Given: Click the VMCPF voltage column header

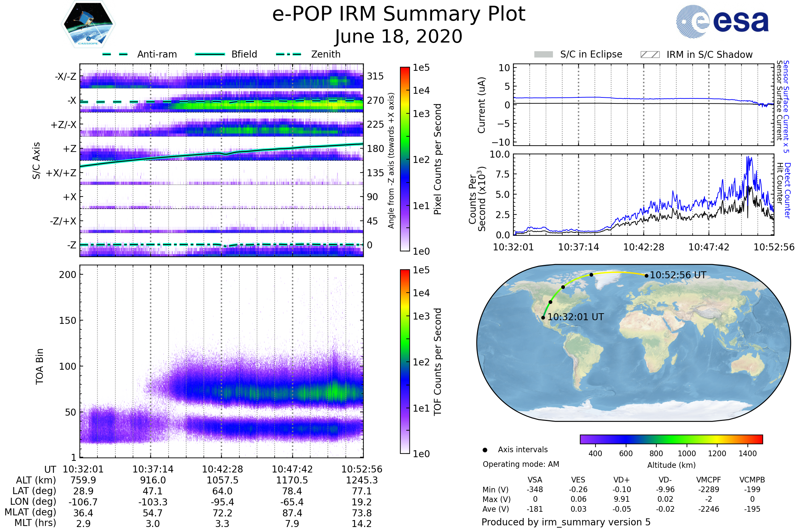Looking at the screenshot, I should click(709, 480).
